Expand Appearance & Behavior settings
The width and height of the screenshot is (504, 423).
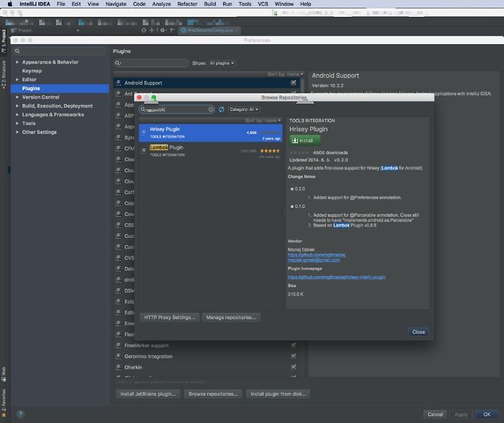click(17, 62)
